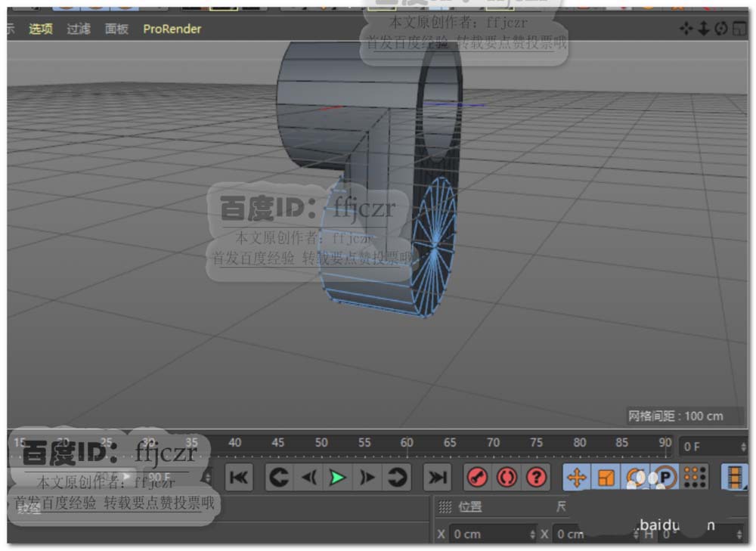Click frame 60 on the timeline ruler
This screenshot has height=551, width=756.
coord(407,442)
